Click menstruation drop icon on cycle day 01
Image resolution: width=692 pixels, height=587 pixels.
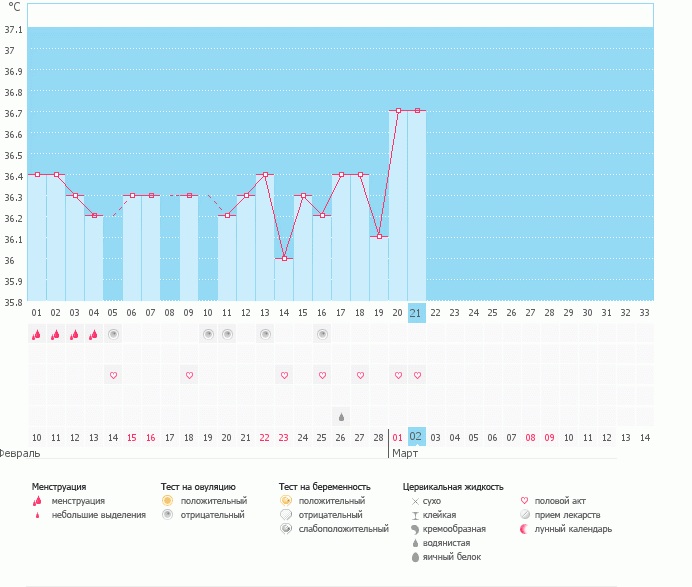36,335
